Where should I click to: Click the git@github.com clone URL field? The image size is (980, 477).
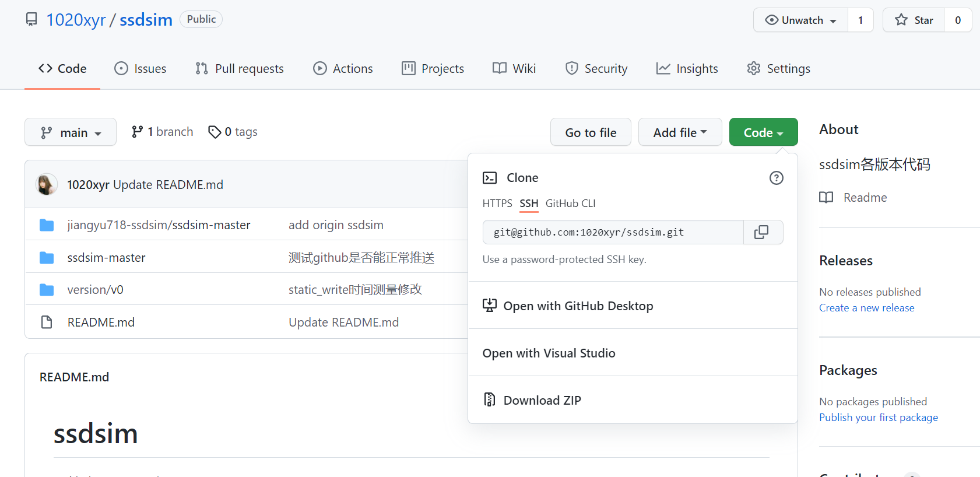[613, 232]
